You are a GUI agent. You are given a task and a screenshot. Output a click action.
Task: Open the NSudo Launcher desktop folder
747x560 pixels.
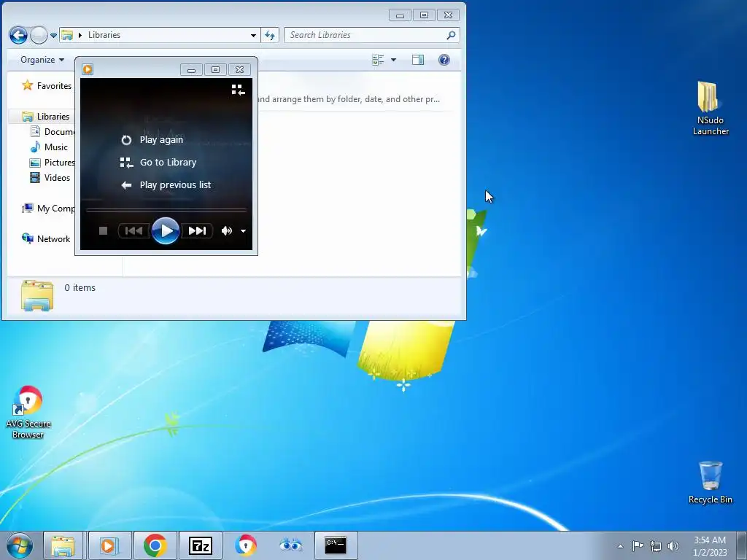click(710, 108)
